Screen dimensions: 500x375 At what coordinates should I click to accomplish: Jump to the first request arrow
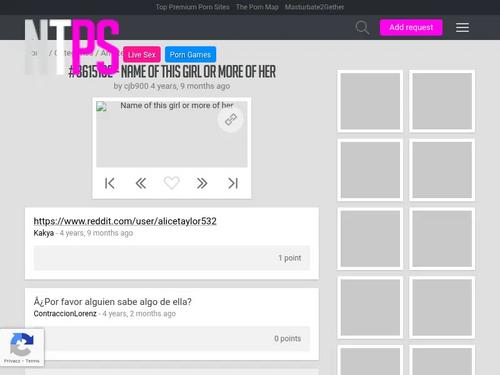110,183
